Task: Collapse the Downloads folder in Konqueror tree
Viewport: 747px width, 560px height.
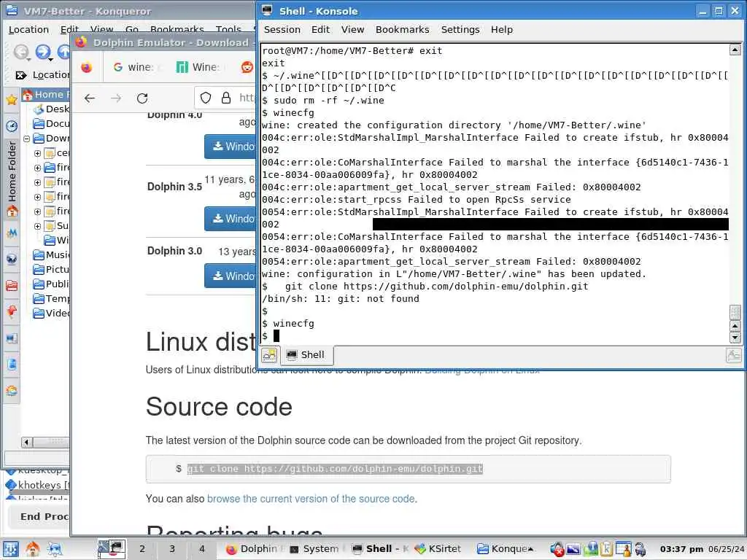Action: (27, 139)
